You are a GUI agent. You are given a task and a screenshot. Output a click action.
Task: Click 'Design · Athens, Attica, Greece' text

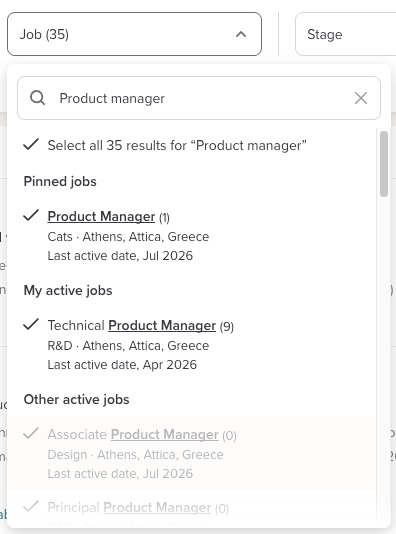coord(136,455)
